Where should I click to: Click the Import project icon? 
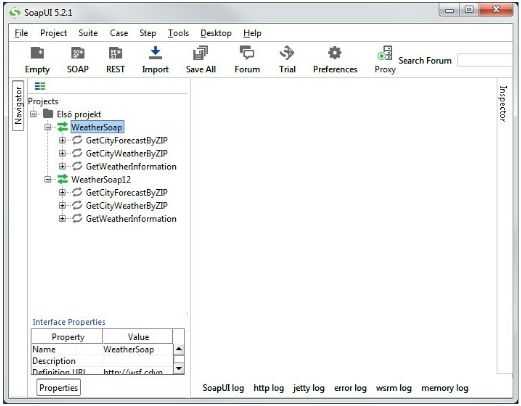(x=155, y=53)
